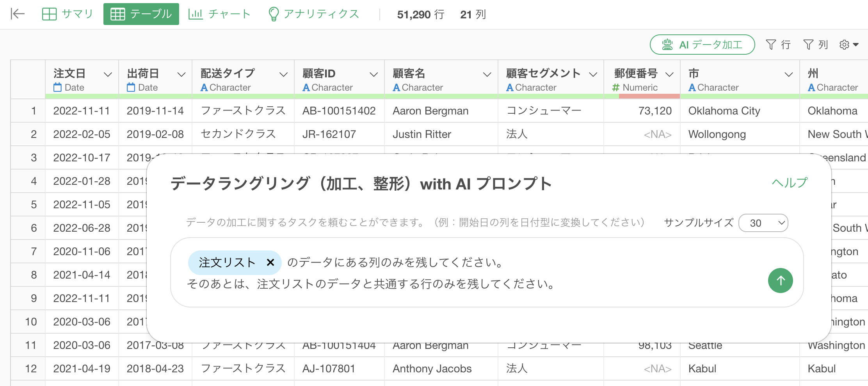Open the 顧客名 column dropdown arrow
The height and width of the screenshot is (386, 868).
487,74
